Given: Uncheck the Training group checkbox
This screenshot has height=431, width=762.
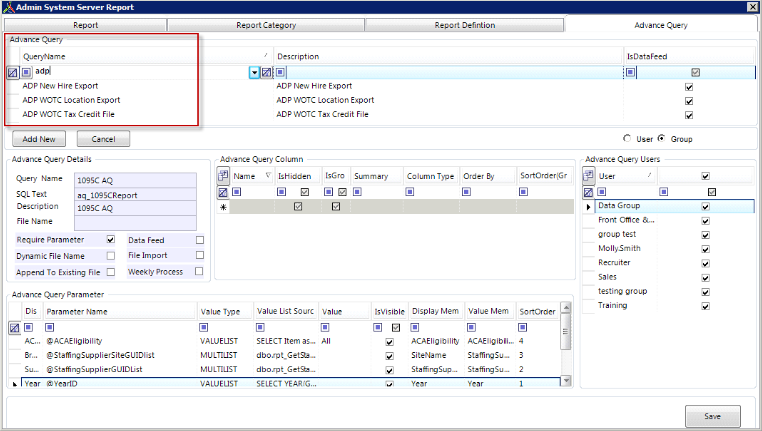Looking at the screenshot, I should coord(706,306).
